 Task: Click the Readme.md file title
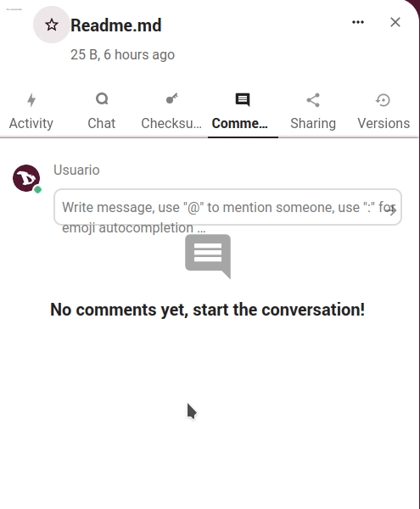click(x=116, y=25)
